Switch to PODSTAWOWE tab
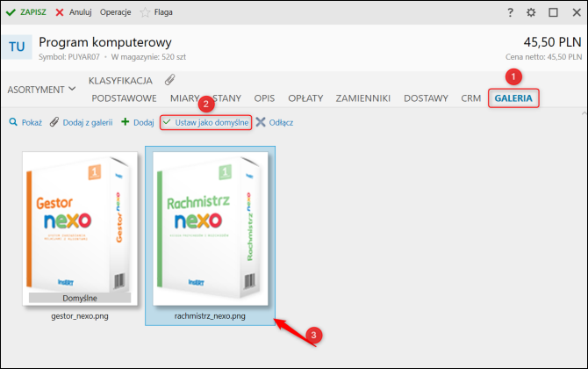588x369 pixels. point(124,98)
